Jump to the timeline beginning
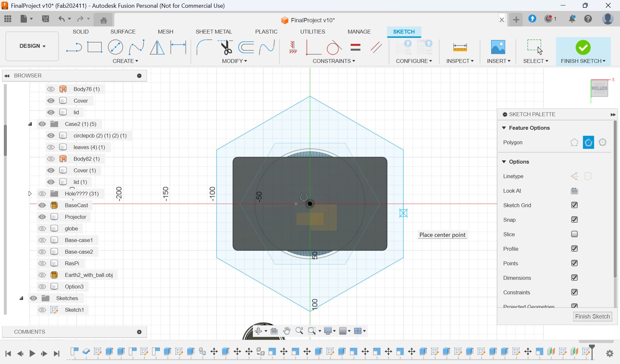The width and height of the screenshot is (620, 364). [x=8, y=354]
